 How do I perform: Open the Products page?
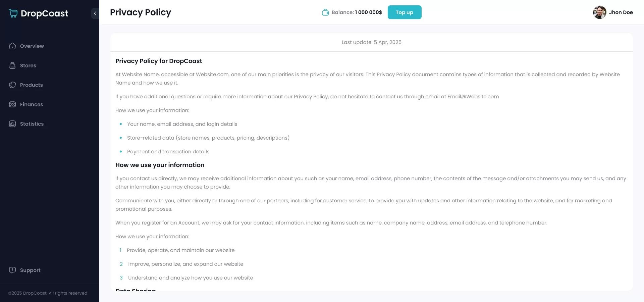tap(32, 85)
